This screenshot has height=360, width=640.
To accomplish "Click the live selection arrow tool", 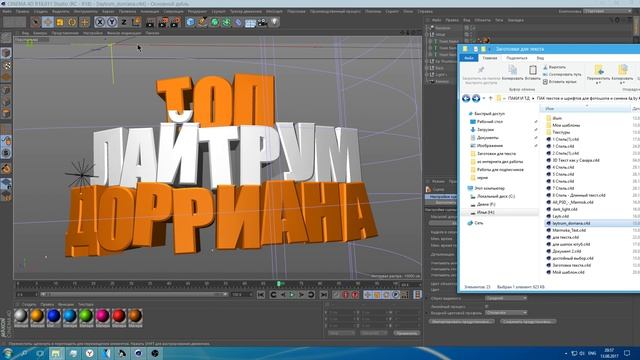I will click(36, 22).
